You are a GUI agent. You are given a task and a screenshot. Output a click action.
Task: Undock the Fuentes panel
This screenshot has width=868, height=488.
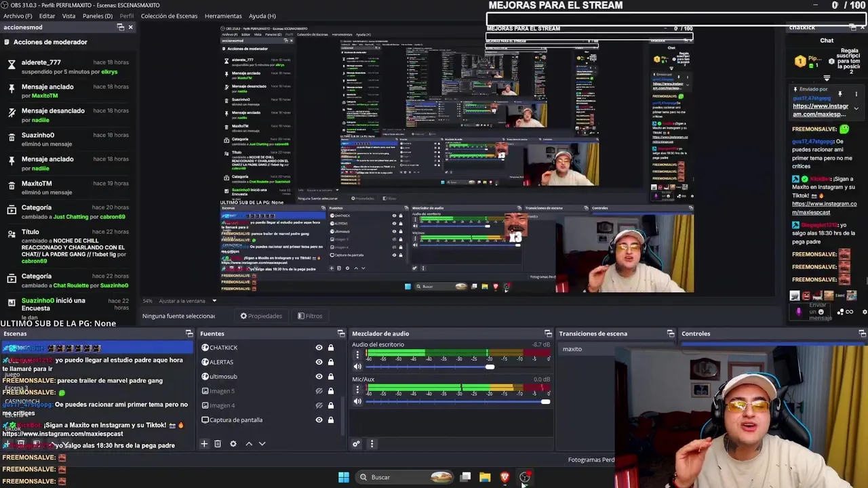[341, 333]
